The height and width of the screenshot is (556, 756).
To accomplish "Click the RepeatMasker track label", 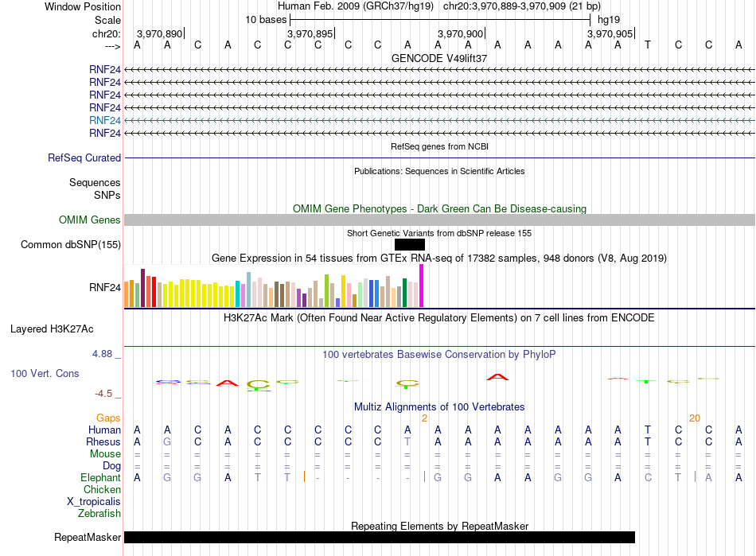I will (88, 537).
